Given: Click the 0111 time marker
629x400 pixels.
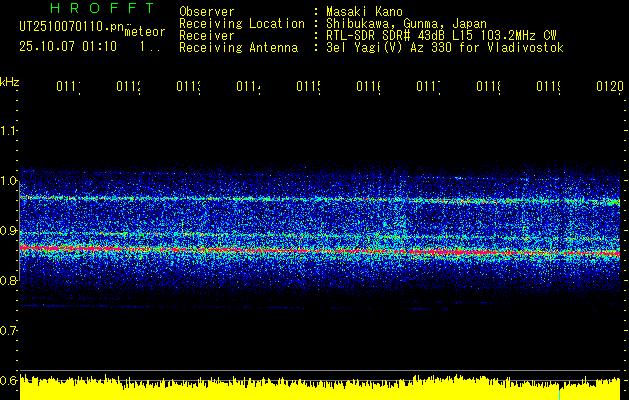Looking at the screenshot, I should coord(68,87).
